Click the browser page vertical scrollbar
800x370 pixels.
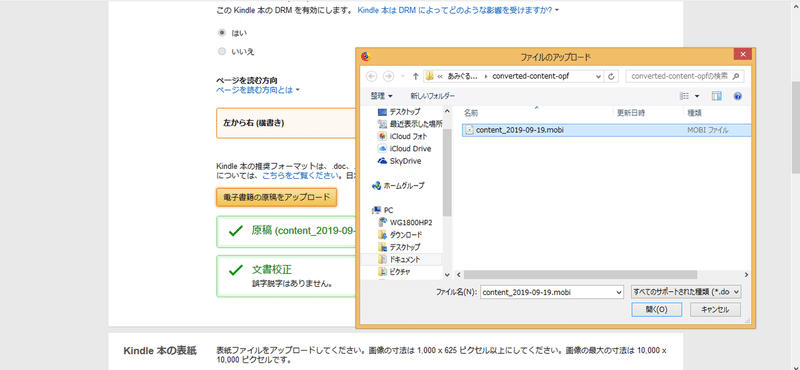tap(795, 128)
